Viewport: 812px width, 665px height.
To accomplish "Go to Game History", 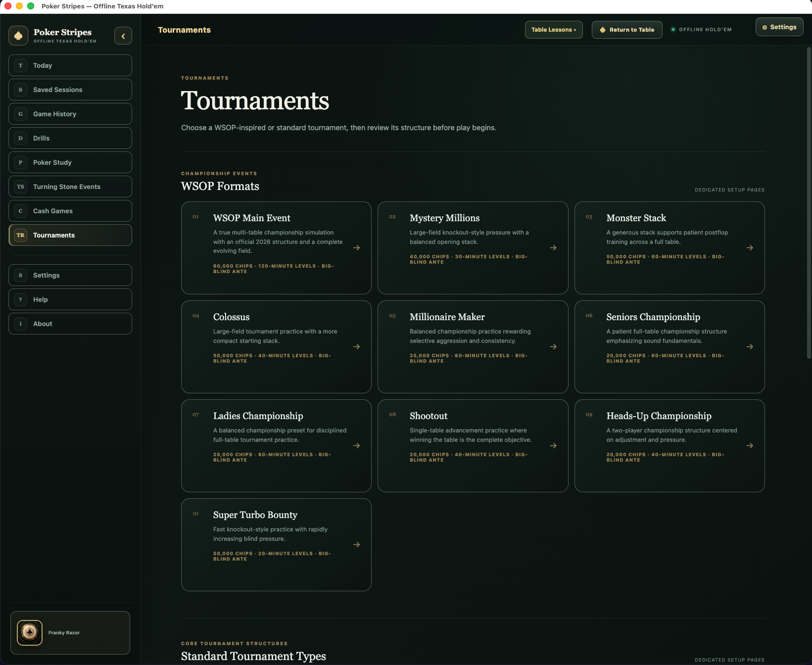I will (70, 114).
